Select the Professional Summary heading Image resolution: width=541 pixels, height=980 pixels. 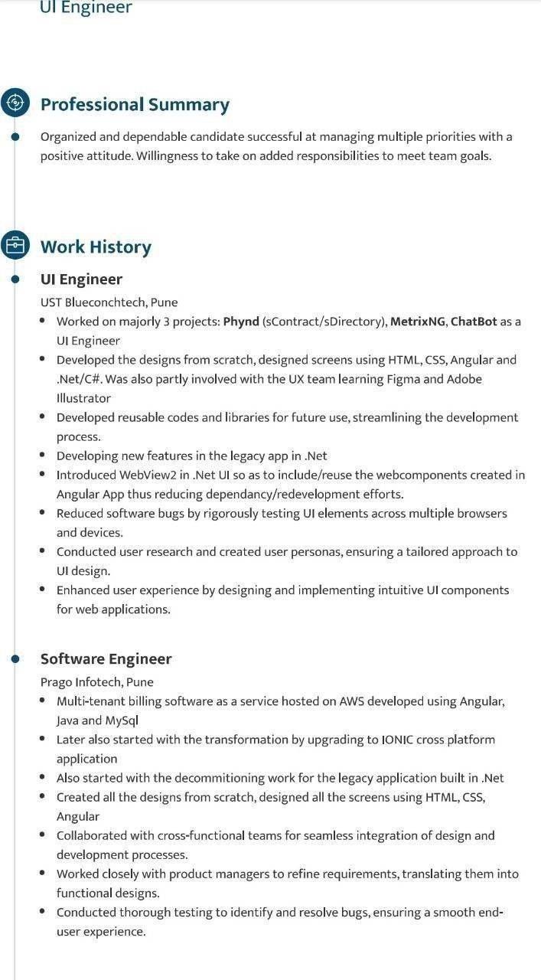coord(135,104)
